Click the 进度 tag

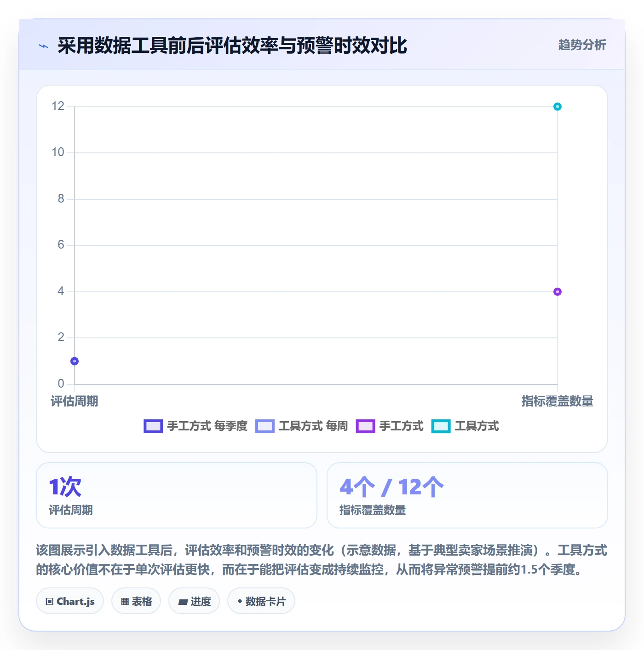(194, 601)
